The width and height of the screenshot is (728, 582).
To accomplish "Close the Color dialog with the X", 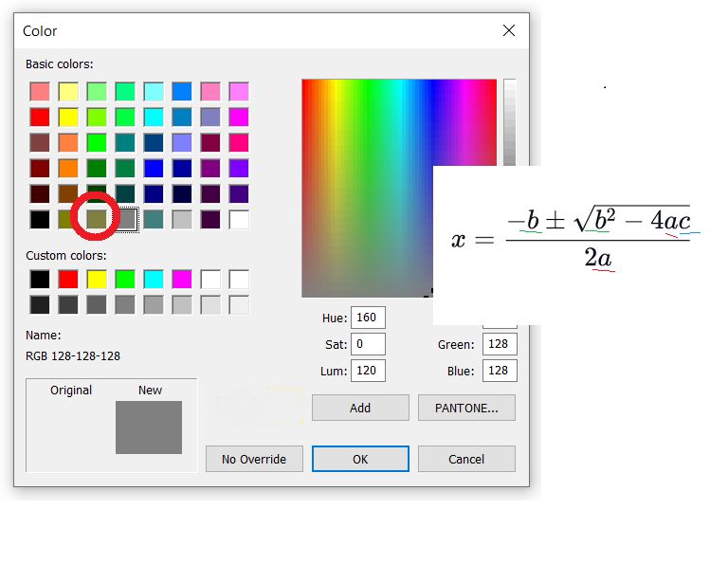I will point(509,30).
